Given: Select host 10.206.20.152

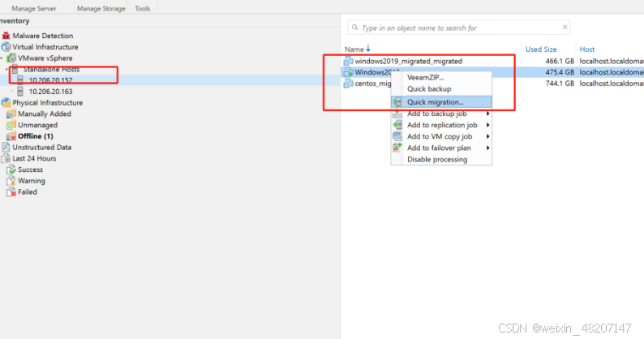Looking at the screenshot, I should [50, 80].
